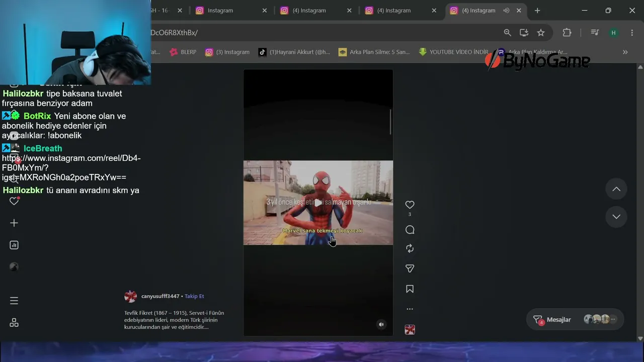Screen dimensions: 644x362
Task: Like the reel with the heart icon
Action: click(x=410, y=205)
